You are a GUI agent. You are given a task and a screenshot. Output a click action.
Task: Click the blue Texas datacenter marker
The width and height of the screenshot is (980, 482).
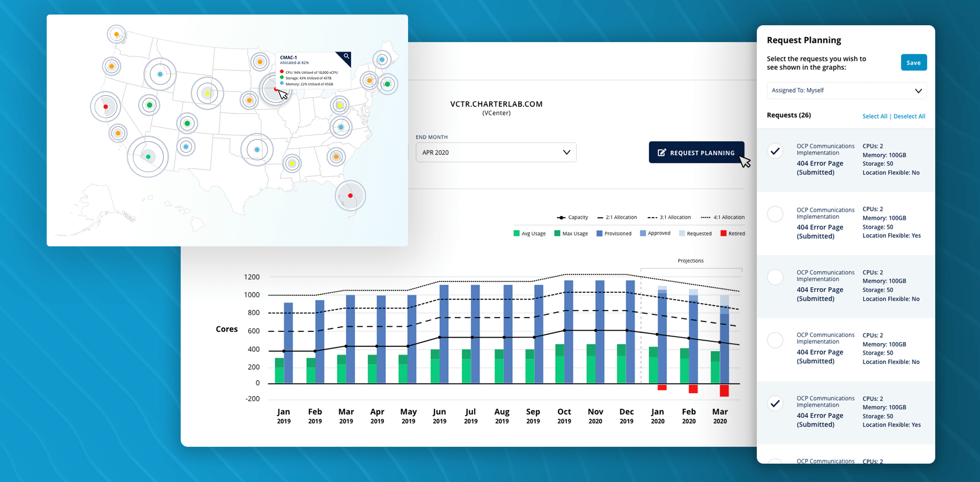257,150
